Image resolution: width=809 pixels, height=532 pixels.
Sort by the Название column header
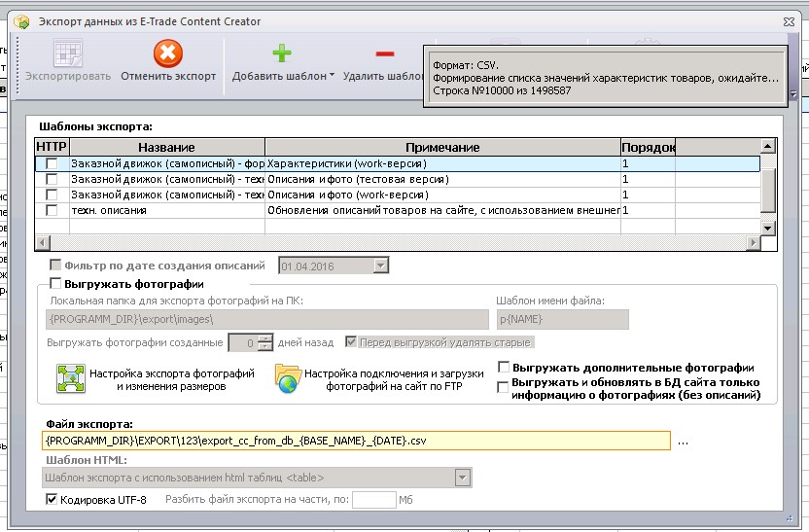click(166, 147)
